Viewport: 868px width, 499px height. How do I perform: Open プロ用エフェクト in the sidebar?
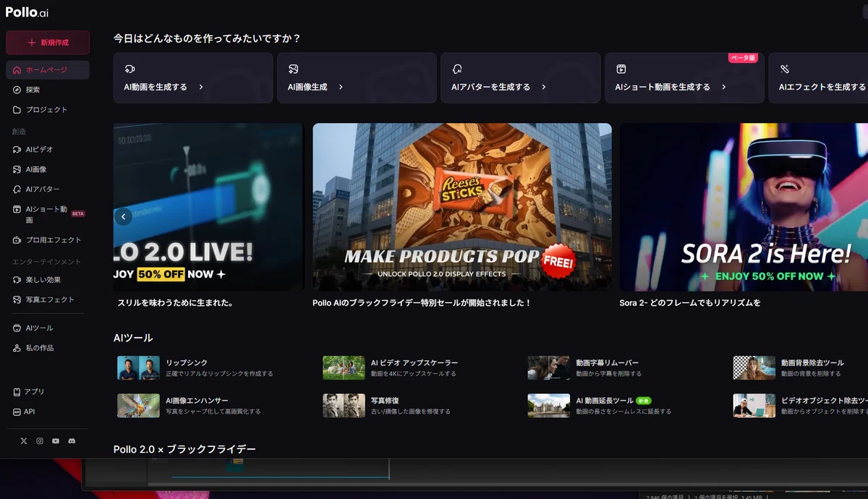(x=48, y=240)
